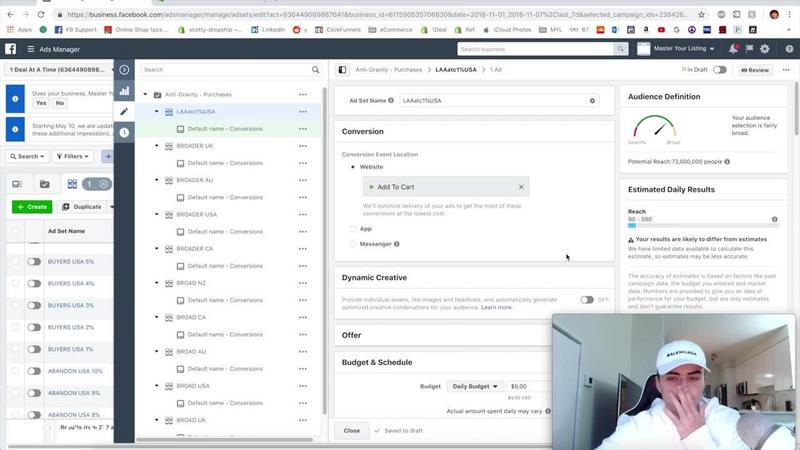Open Default name ad under BROADER CA
The image size is (800, 450).
point(225,266)
